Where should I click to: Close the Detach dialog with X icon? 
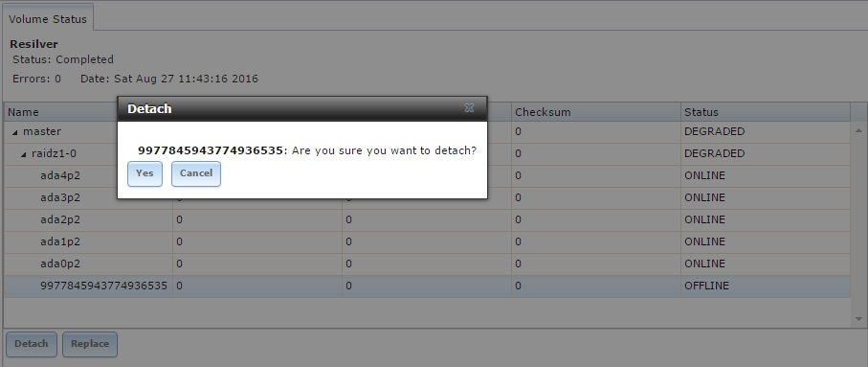[x=469, y=108]
